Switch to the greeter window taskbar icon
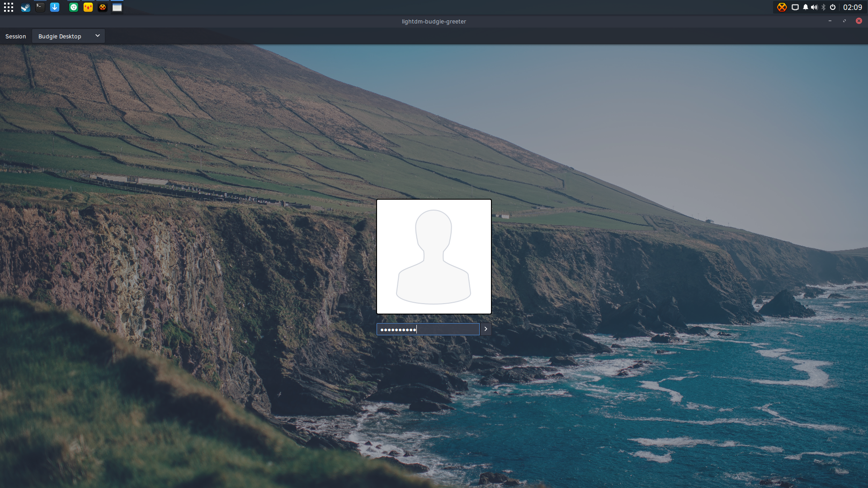This screenshot has height=488, width=868. (117, 7)
